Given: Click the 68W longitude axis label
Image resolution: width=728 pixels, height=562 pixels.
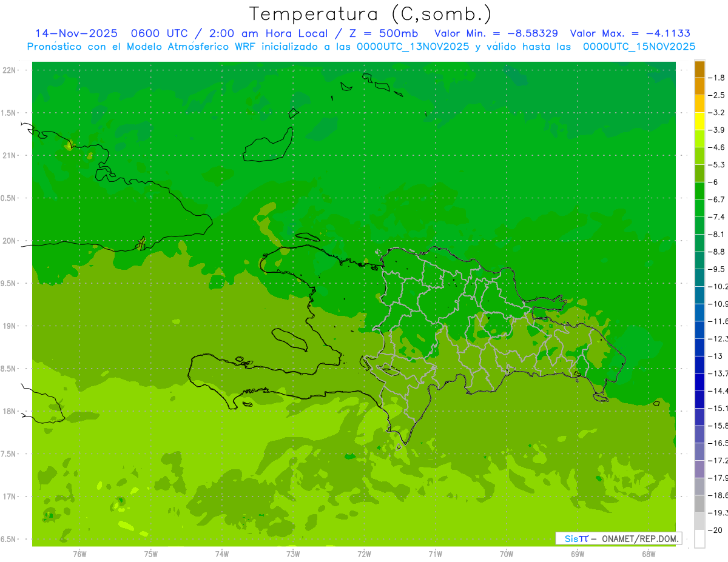Looking at the screenshot, I should [648, 554].
